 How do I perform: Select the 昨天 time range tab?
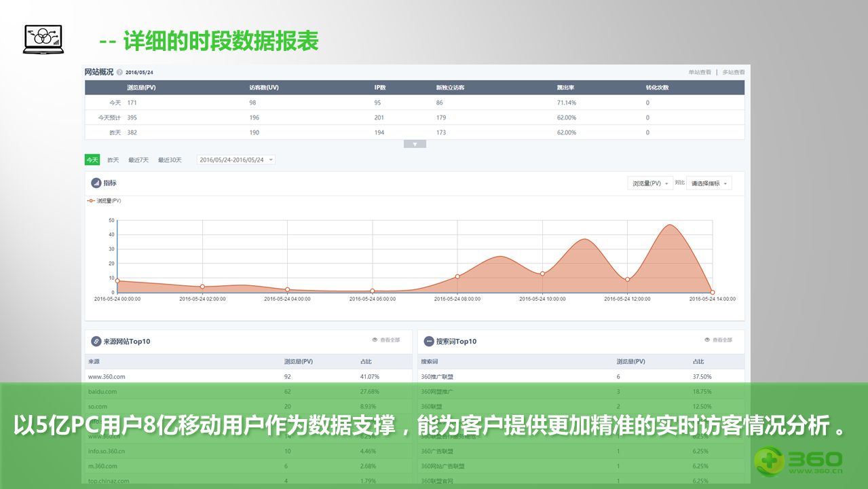click(113, 160)
